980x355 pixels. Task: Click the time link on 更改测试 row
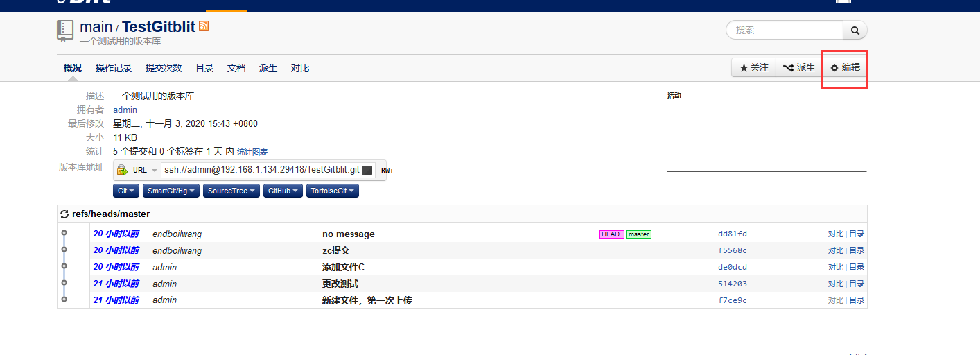pyautogui.click(x=116, y=284)
